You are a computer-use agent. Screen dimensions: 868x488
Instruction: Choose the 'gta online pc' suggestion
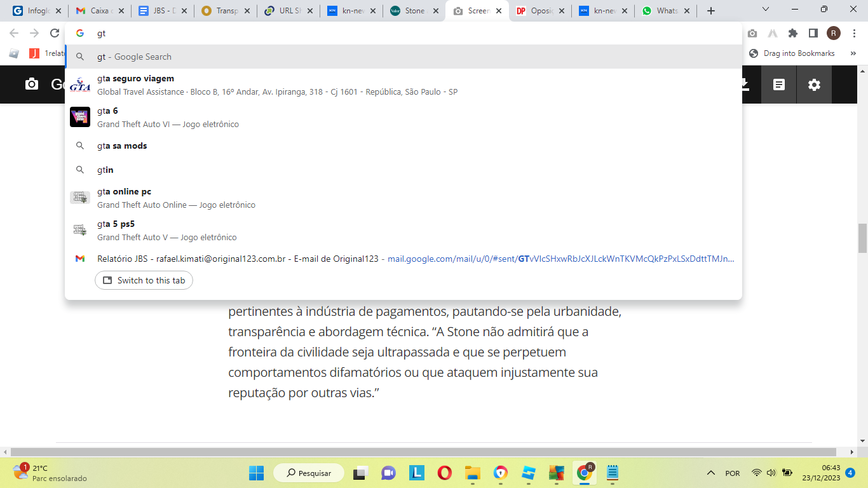(x=403, y=198)
